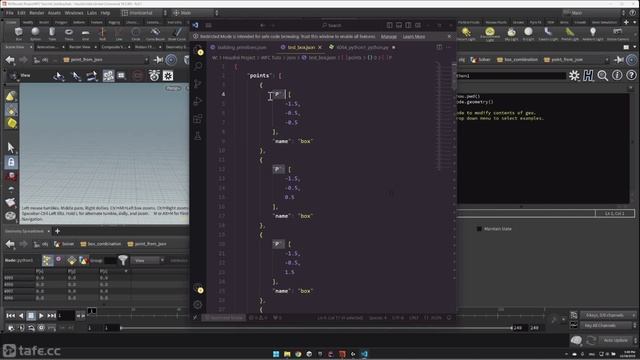Select the Grid shelf tool
This screenshot has width=640, height=360.
click(85, 33)
